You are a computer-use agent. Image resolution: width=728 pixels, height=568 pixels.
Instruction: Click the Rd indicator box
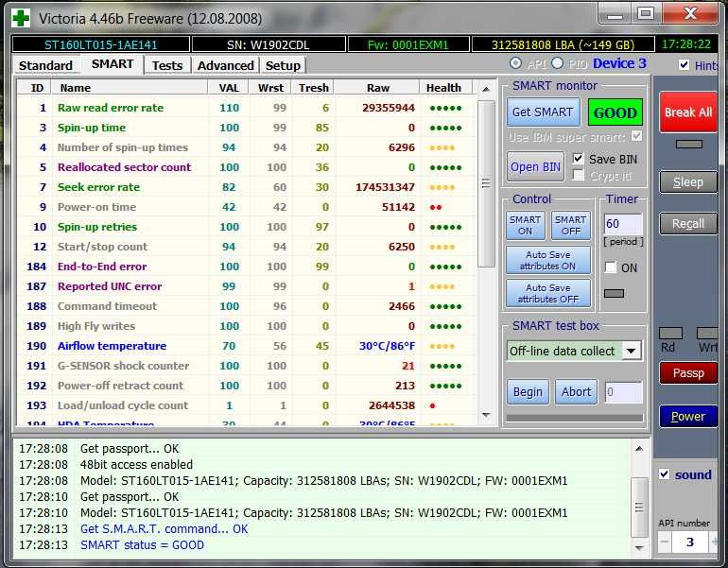click(x=670, y=333)
